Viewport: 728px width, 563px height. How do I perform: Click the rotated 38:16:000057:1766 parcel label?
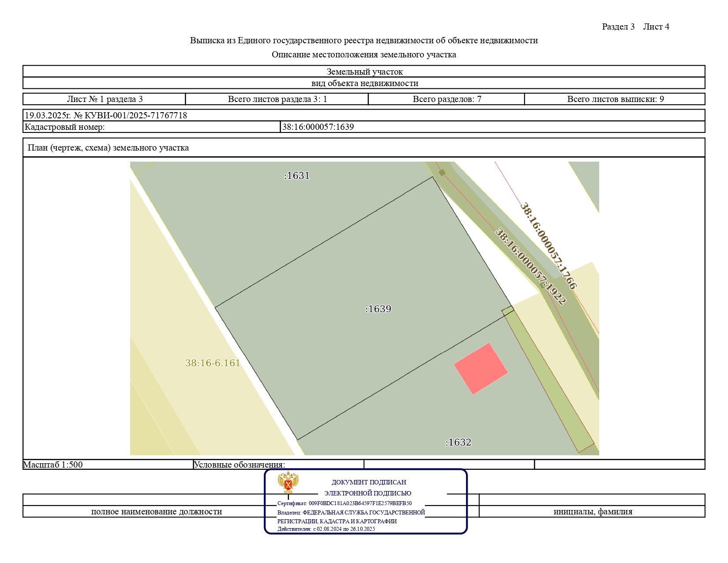point(548,246)
